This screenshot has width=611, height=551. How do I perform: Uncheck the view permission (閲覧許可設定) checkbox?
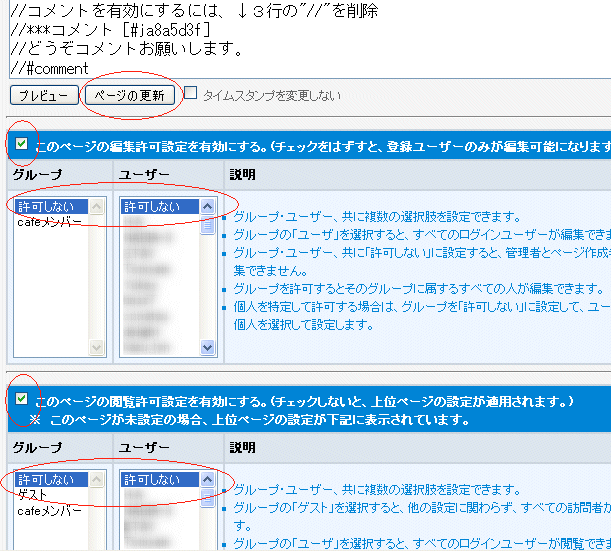[21, 398]
